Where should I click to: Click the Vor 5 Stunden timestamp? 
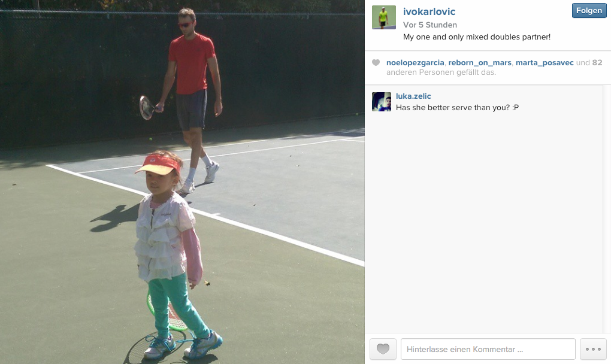pyautogui.click(x=430, y=25)
